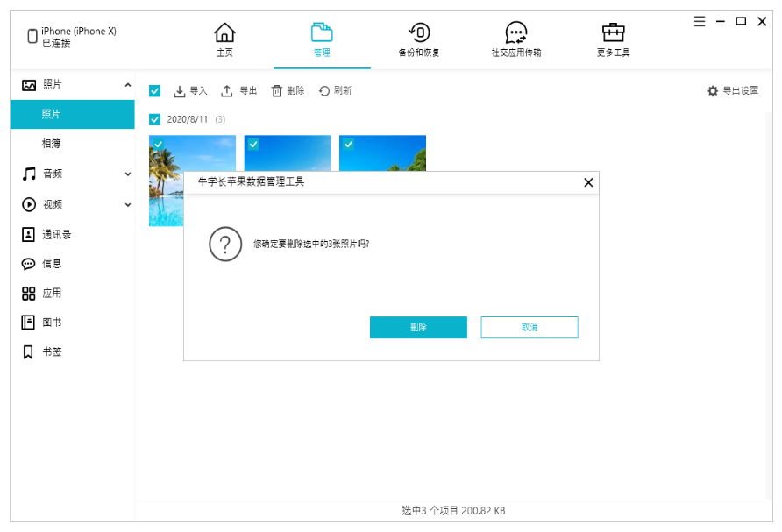Toggle the select-all checkbox in toolbar

pyautogui.click(x=155, y=91)
